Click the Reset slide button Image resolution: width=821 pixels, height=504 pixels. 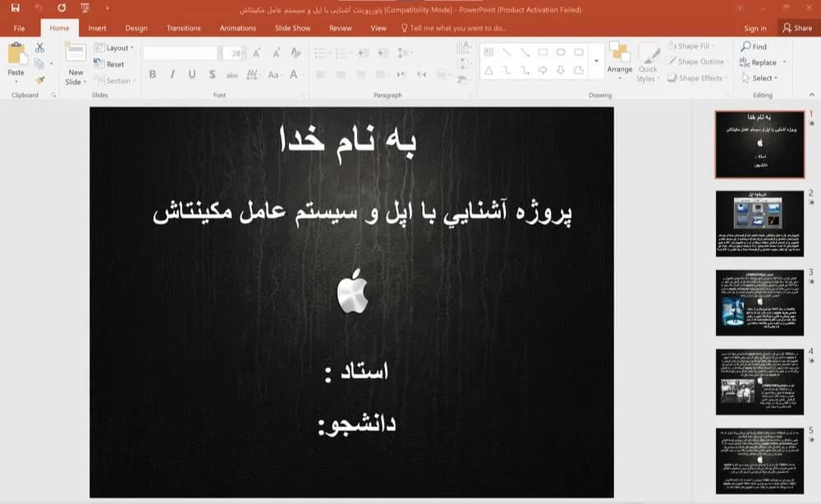coord(109,64)
